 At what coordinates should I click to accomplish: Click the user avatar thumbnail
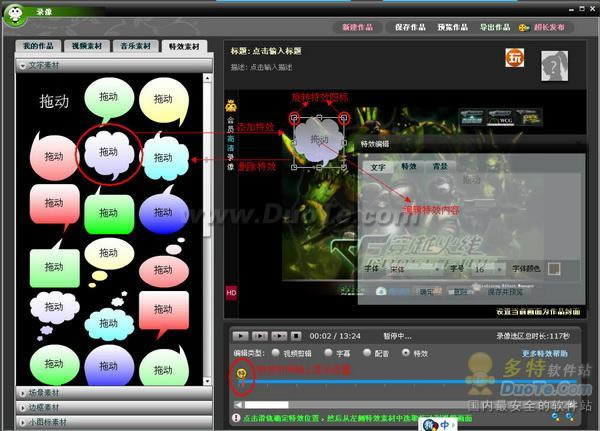(x=555, y=66)
